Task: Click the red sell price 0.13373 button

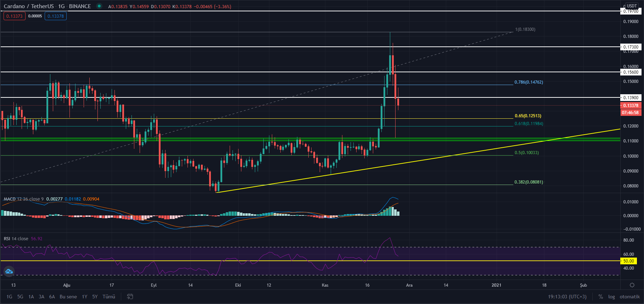Action: pos(15,16)
